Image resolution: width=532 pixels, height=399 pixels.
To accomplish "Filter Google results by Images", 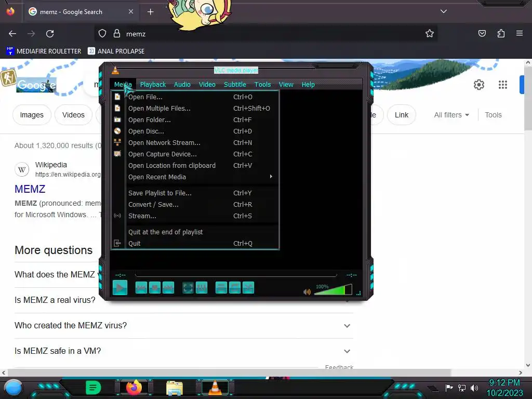I will coord(32,115).
